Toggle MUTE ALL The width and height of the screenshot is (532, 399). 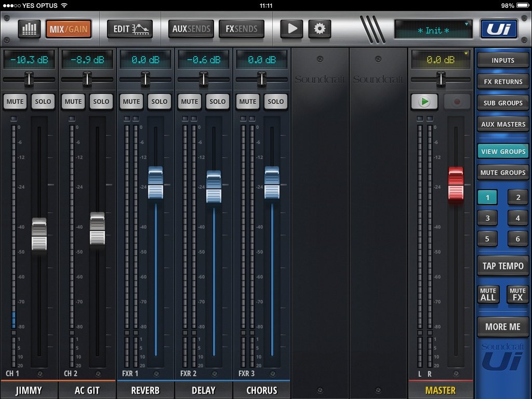(488, 294)
